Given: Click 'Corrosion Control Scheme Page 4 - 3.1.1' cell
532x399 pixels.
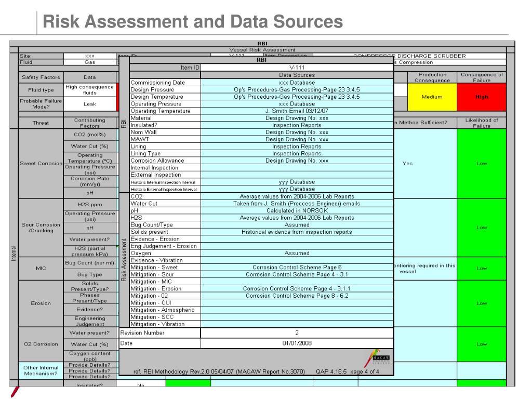Looking at the screenshot, I should click(297, 289).
